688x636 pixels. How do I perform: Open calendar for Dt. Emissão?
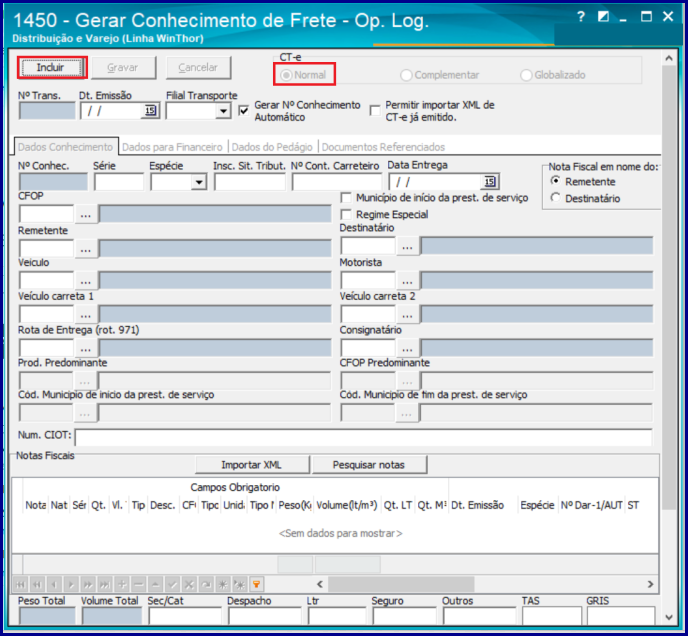click(150, 111)
